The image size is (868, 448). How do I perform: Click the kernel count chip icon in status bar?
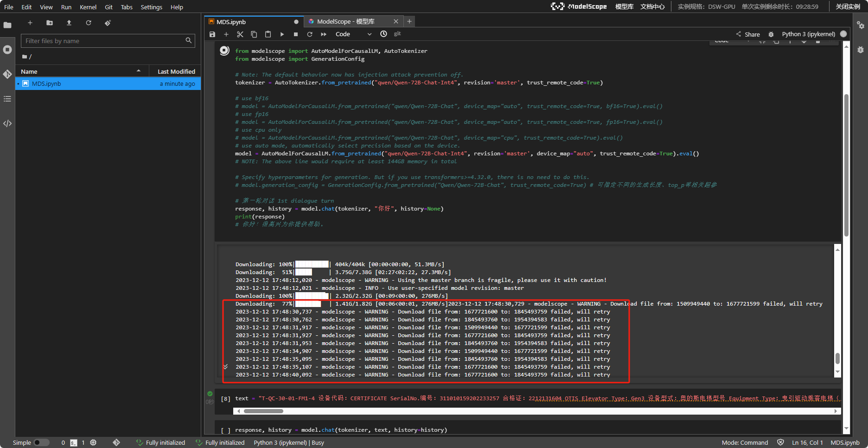pyautogui.click(x=93, y=442)
